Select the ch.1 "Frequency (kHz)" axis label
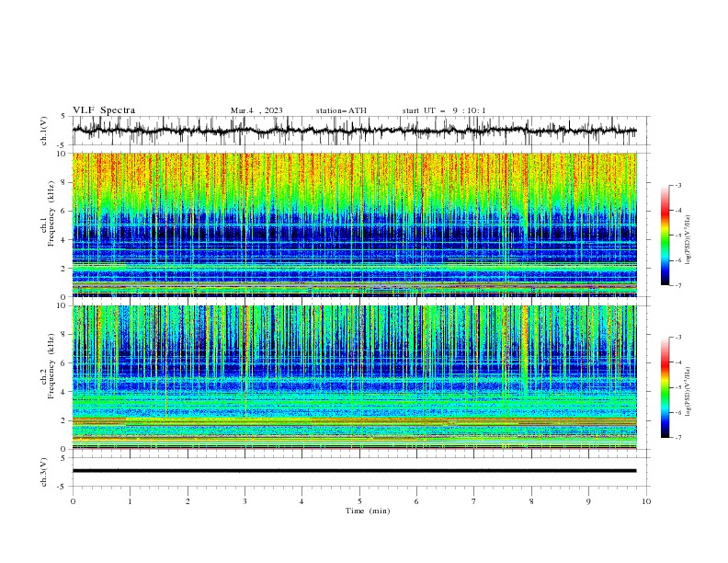 pyautogui.click(x=51, y=213)
